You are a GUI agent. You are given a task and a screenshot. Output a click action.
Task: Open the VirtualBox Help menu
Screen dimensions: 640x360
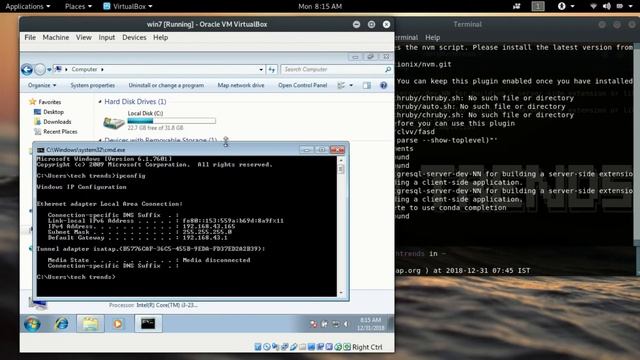pyautogui.click(x=160, y=38)
